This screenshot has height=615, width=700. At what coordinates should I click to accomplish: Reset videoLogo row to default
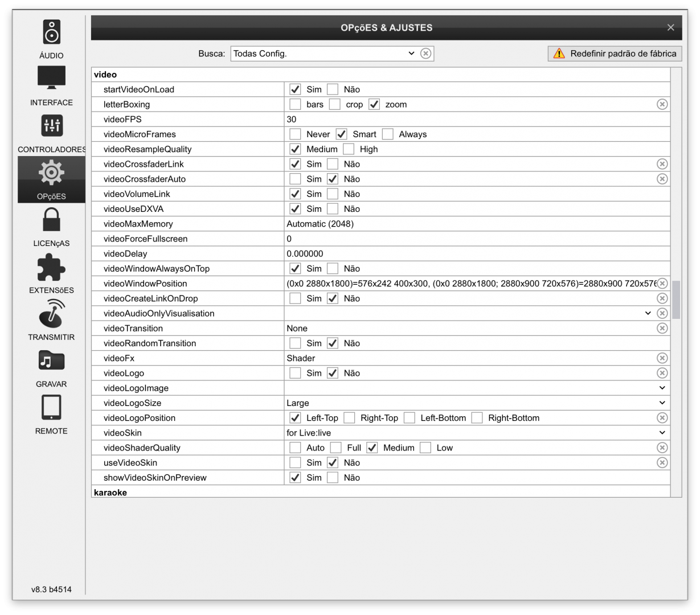click(662, 373)
